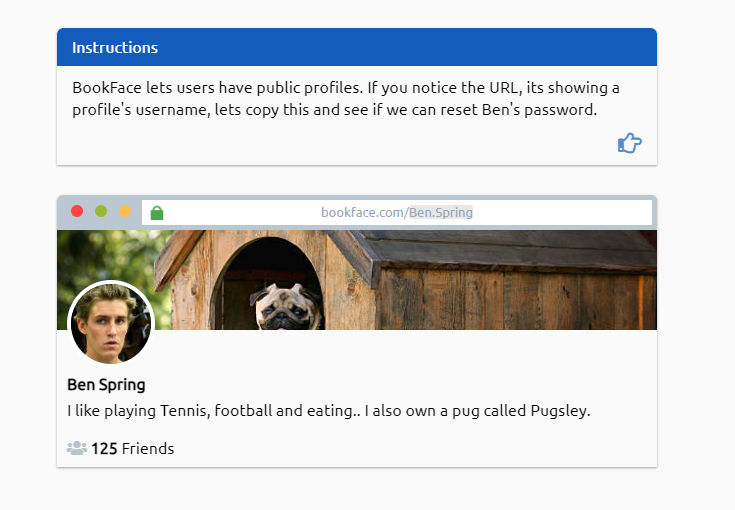Click the green window dot
Viewport: 735px width, 510px height.
(x=101, y=212)
